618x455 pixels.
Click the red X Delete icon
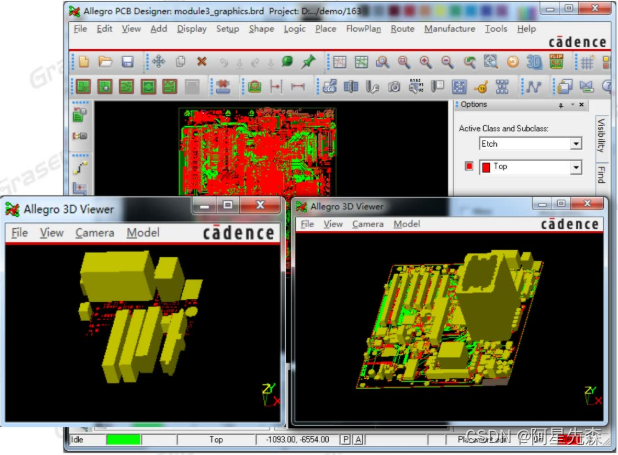[x=202, y=62]
